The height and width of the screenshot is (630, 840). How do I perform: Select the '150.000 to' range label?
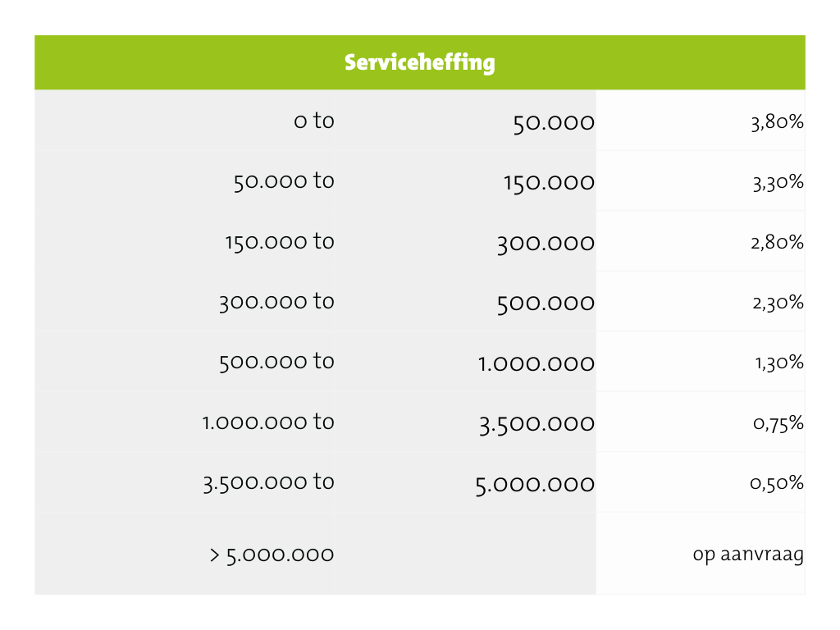tap(280, 241)
